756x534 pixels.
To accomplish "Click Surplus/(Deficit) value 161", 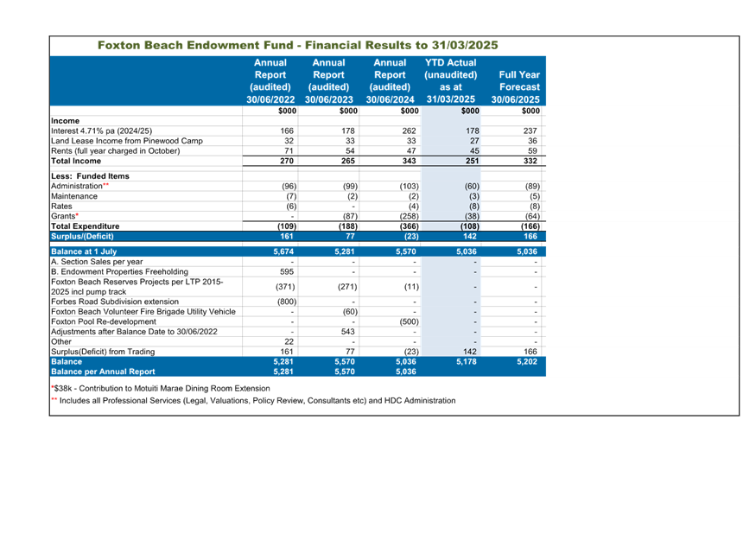I will [287, 237].
